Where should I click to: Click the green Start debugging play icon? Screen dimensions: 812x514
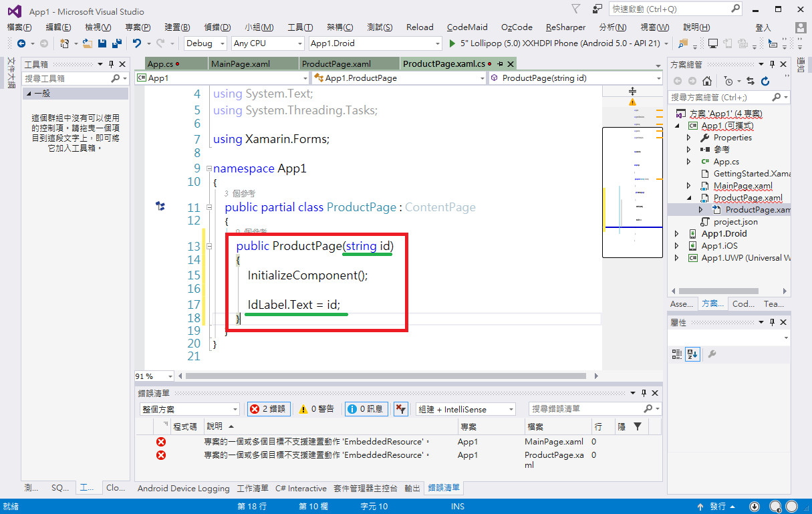[x=452, y=43]
